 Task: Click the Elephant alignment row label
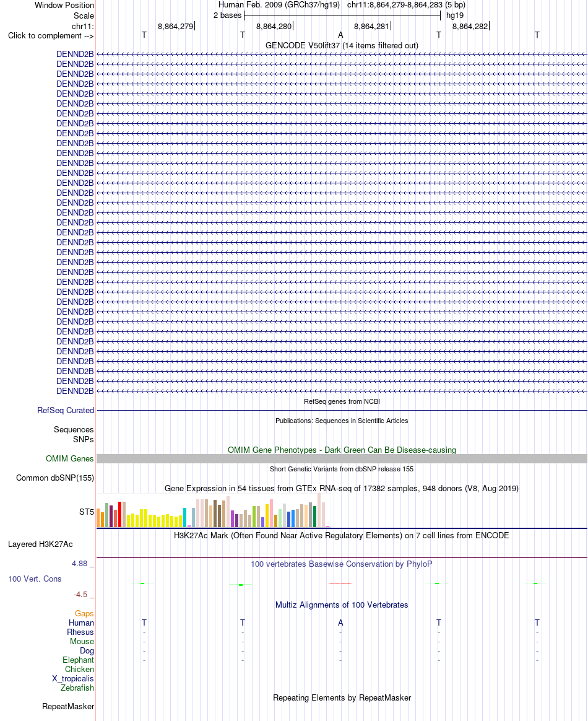(x=78, y=660)
